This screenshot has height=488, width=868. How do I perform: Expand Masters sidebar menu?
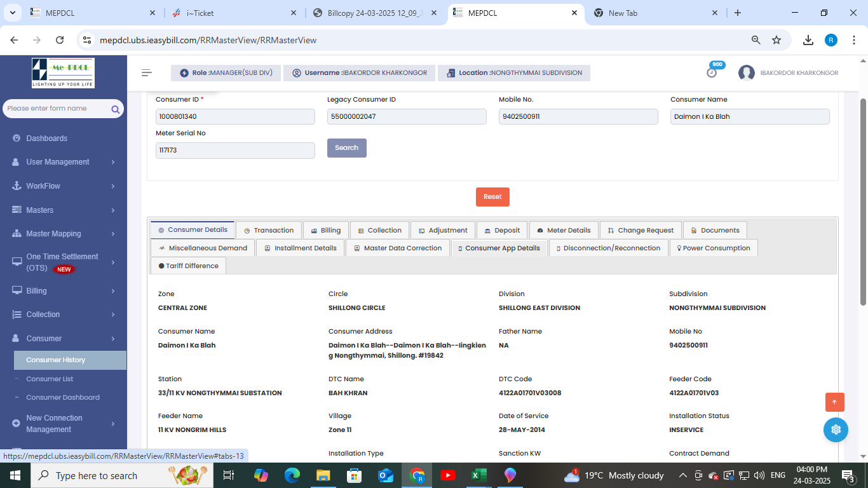tap(64, 210)
